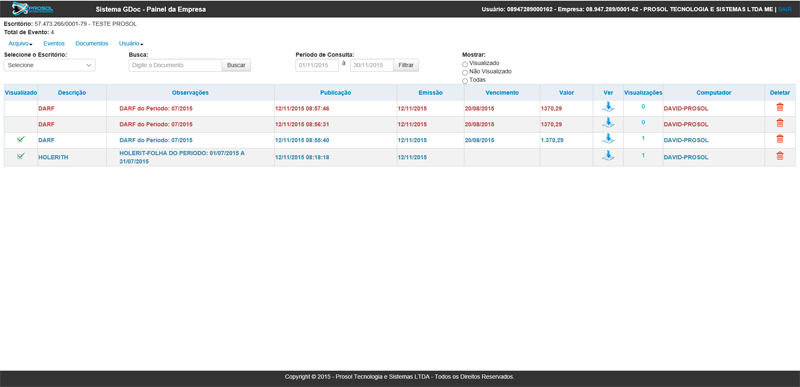
Task: Click the Filtrar button
Action: [x=406, y=65]
